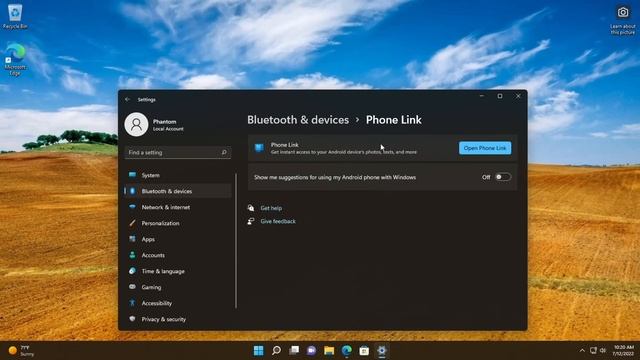640x360 pixels.
Task: Click the Network & internet wifi icon
Action: click(x=132, y=207)
